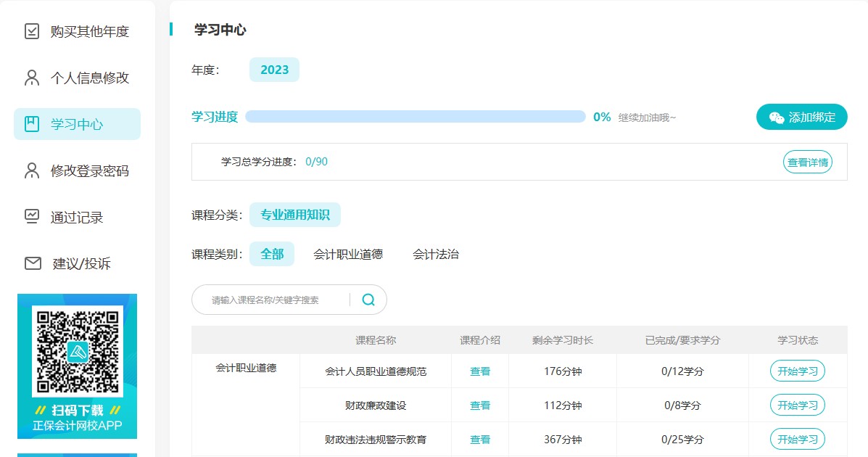Screen dimensions: 868x457
Task: Select 专业通用知识 course classification
Action: click(294, 215)
